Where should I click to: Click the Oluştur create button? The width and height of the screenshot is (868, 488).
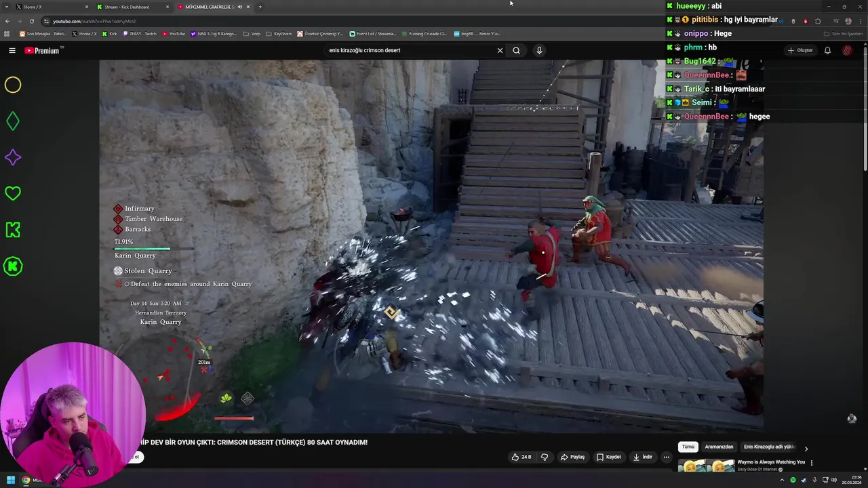[800, 50]
